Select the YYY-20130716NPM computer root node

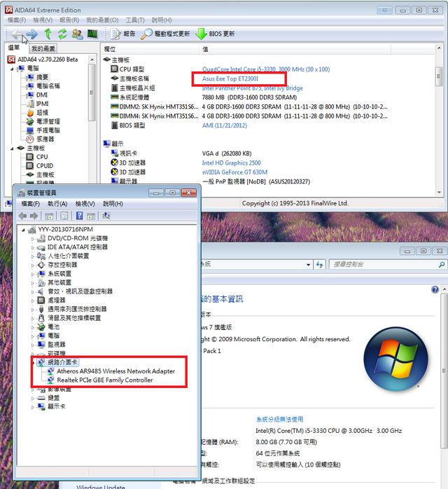pyautogui.click(x=65, y=229)
